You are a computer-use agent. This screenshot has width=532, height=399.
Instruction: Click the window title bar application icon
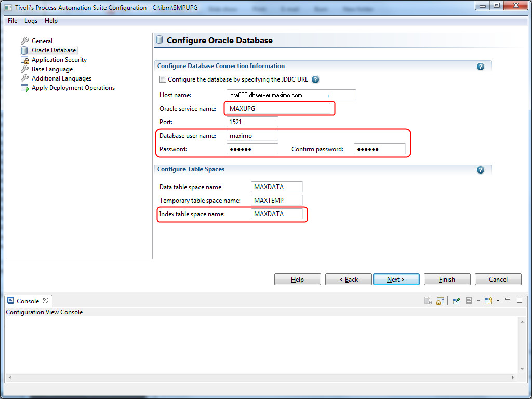(8, 7)
